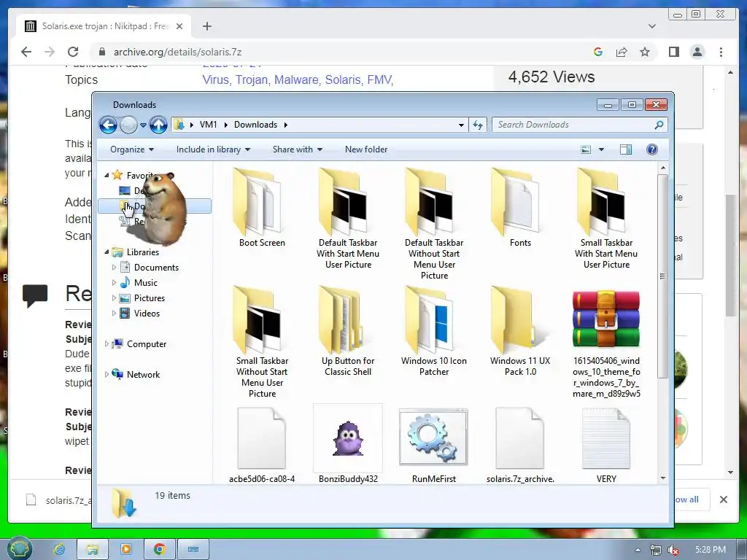
Task: Bookmark this page with Chrome star icon
Action: pos(645,52)
